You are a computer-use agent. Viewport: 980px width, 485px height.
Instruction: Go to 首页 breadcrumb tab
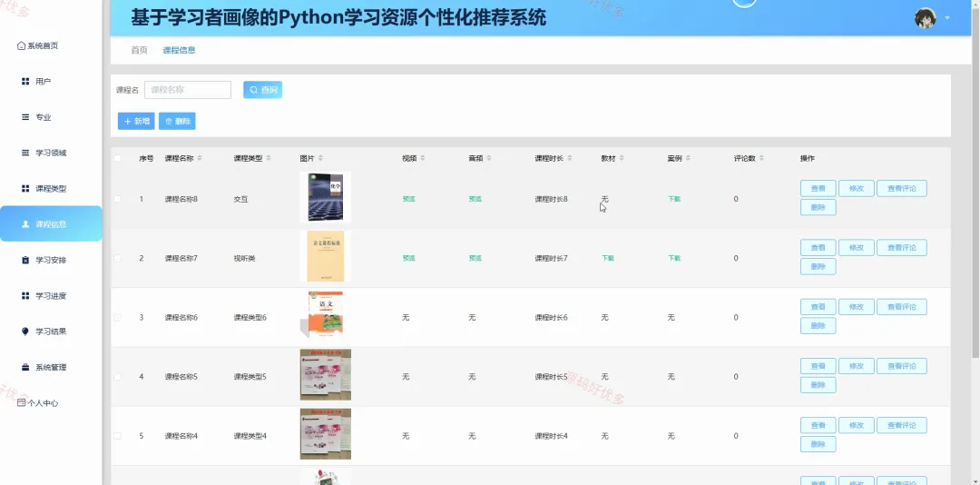(x=140, y=50)
